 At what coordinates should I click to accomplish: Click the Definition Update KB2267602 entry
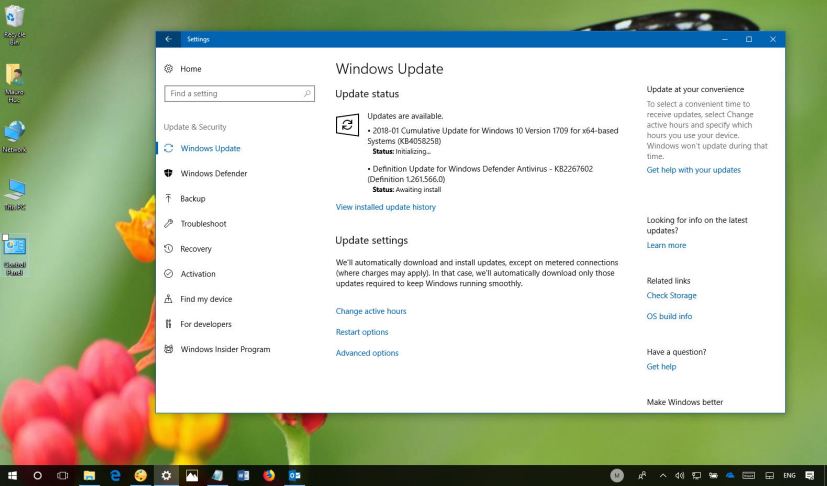480,174
